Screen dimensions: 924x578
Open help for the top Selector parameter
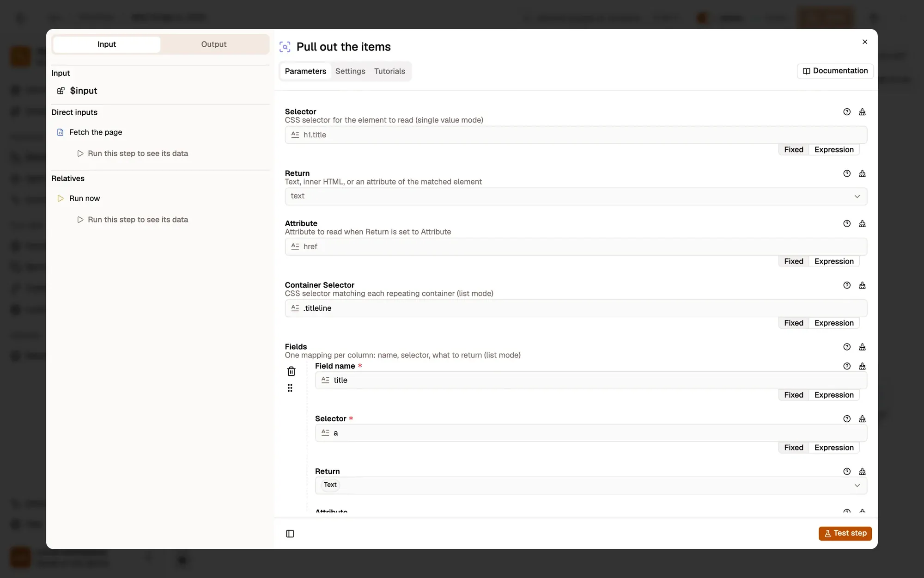(x=847, y=112)
